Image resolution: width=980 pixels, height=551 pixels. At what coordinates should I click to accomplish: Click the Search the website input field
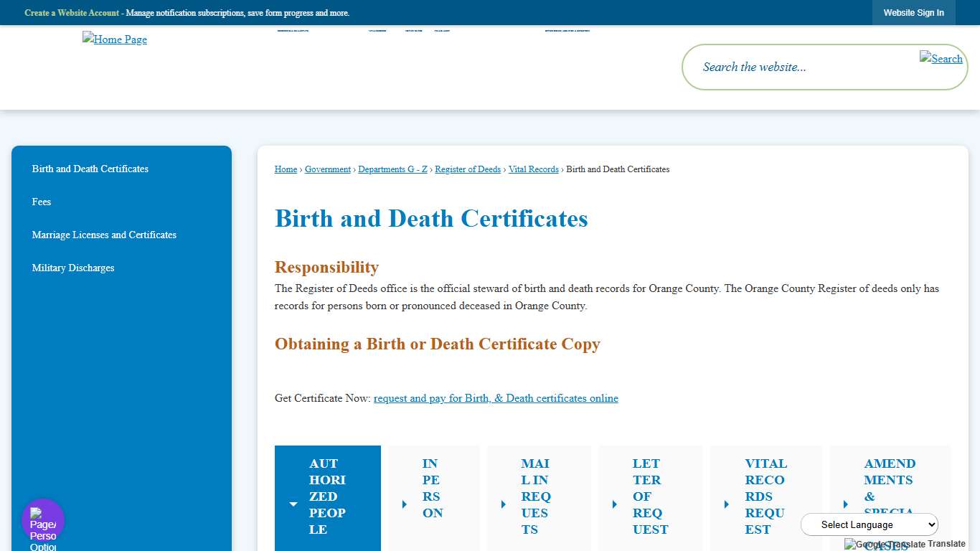(x=789, y=67)
